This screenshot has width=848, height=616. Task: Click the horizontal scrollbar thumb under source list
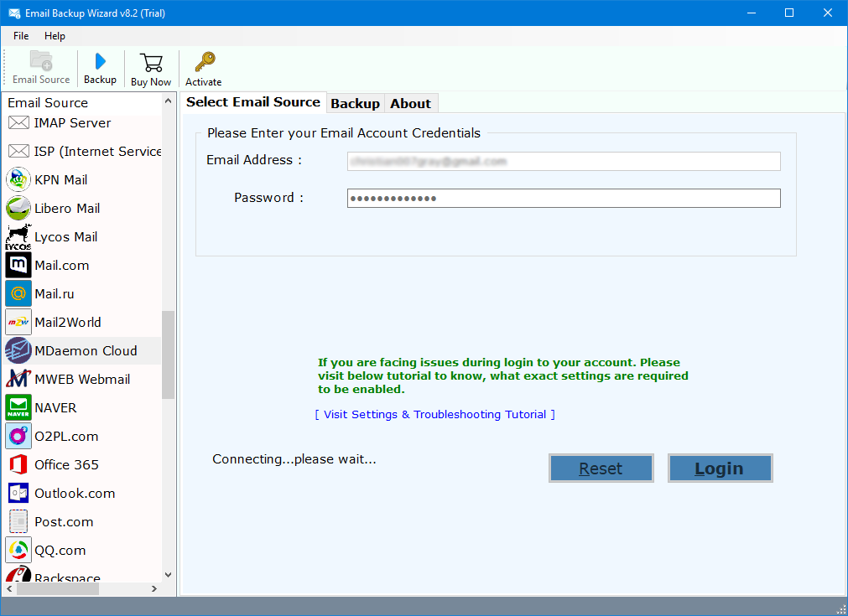(58, 588)
